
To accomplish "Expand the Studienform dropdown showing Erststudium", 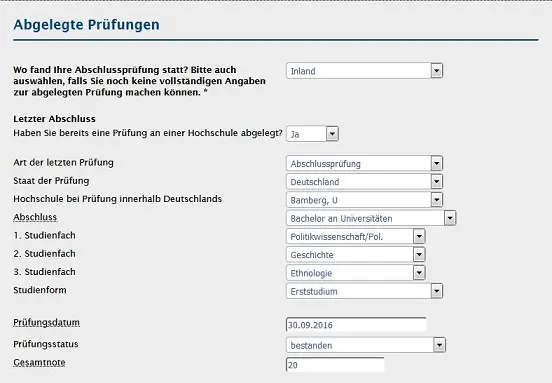I will [x=364, y=291].
